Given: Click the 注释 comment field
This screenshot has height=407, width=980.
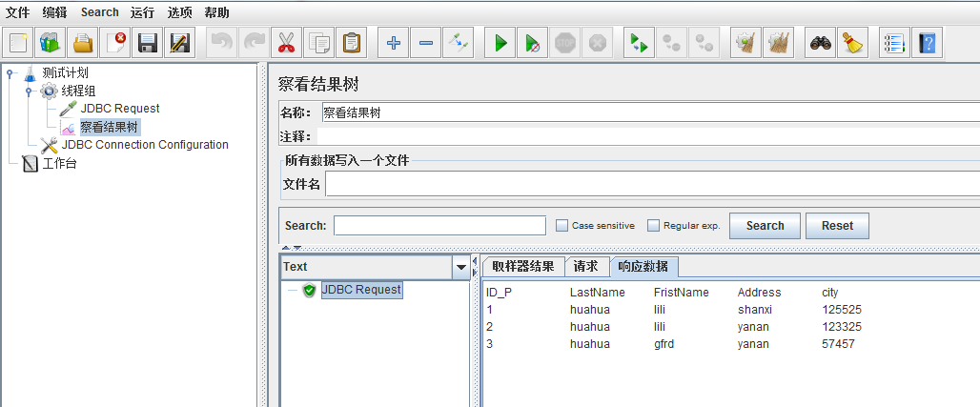Looking at the screenshot, I should coord(648,135).
